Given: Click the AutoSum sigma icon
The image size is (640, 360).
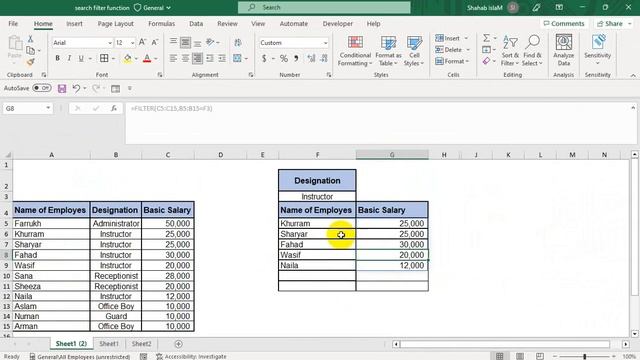Looking at the screenshot, I should click(x=486, y=38).
